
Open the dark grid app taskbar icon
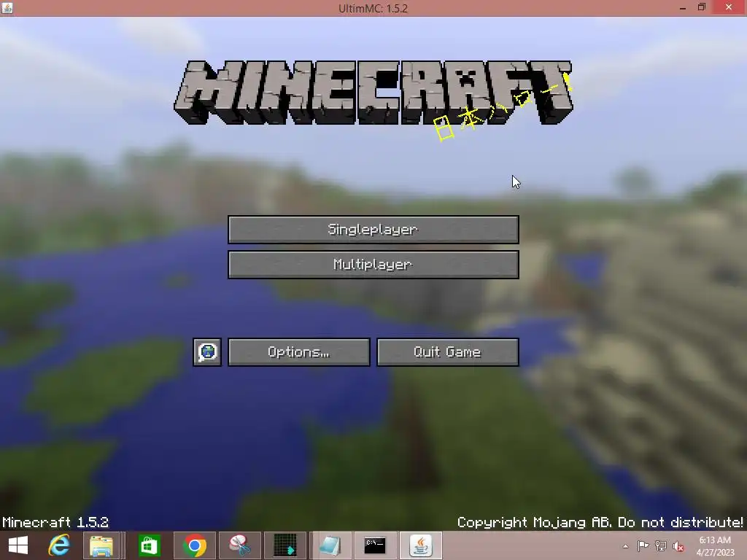click(285, 545)
